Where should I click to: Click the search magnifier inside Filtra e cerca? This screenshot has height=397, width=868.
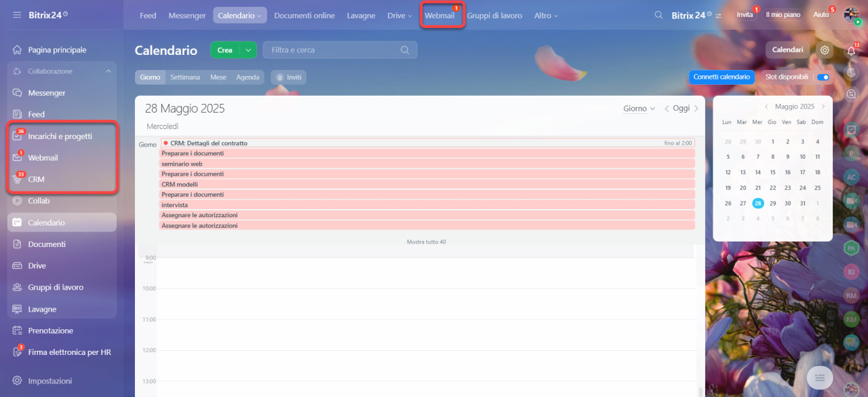point(405,50)
